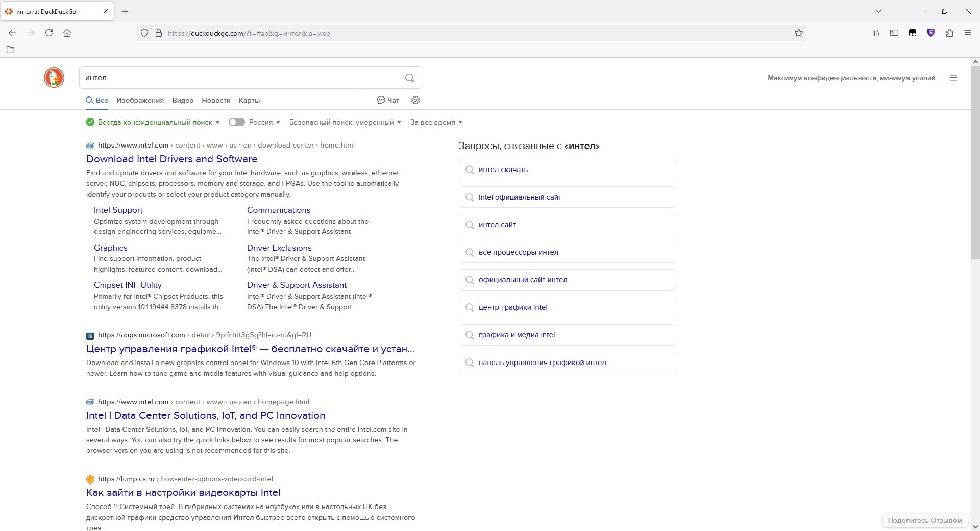Click the Intel favicon of the first result
This screenshot has width=980, height=531.
(90, 146)
